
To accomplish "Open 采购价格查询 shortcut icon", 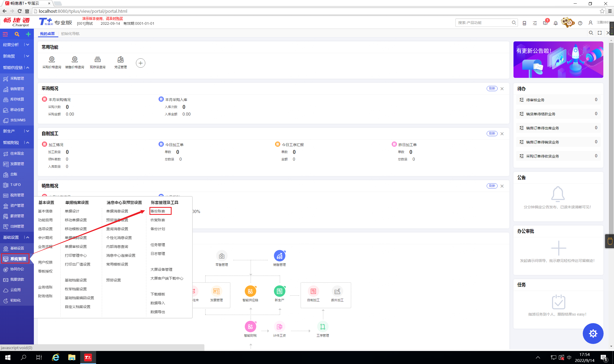I will pyautogui.click(x=52, y=60).
